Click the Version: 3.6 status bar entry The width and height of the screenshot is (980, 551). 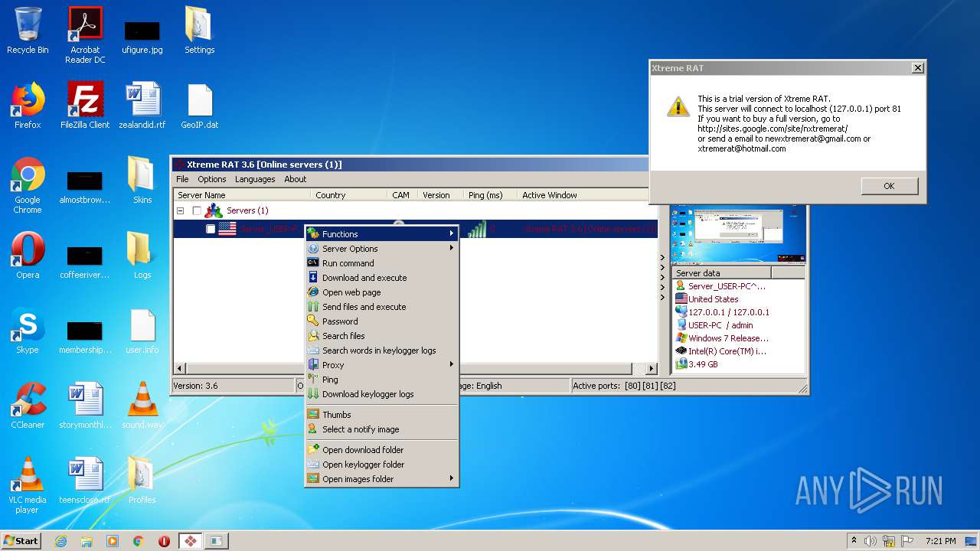(233, 386)
